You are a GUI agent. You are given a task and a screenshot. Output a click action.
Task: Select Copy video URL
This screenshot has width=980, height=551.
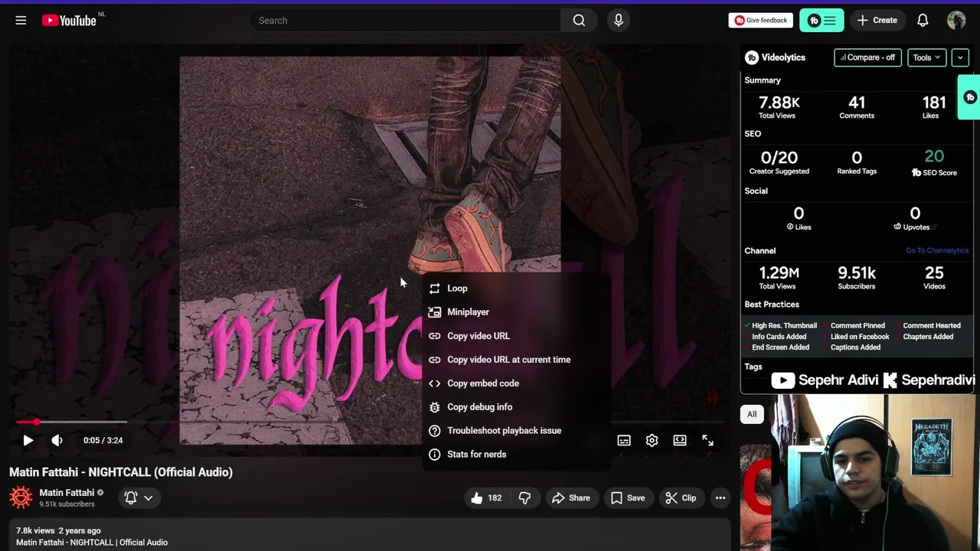(517, 336)
